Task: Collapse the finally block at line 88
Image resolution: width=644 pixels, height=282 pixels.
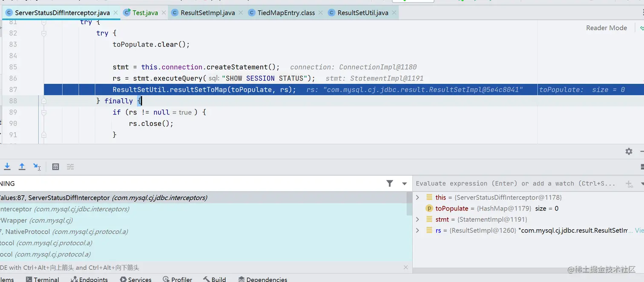Action: [44, 101]
